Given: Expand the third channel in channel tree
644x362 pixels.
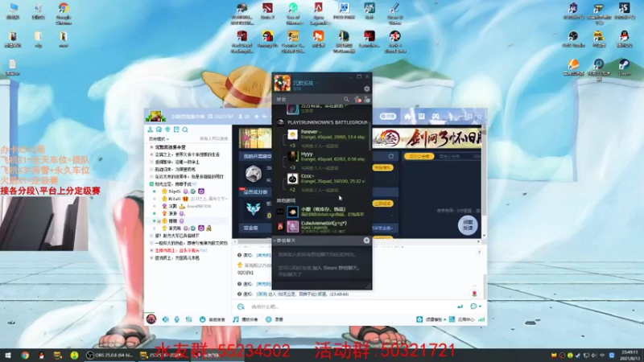Looking at the screenshot, I should [x=151, y=162].
